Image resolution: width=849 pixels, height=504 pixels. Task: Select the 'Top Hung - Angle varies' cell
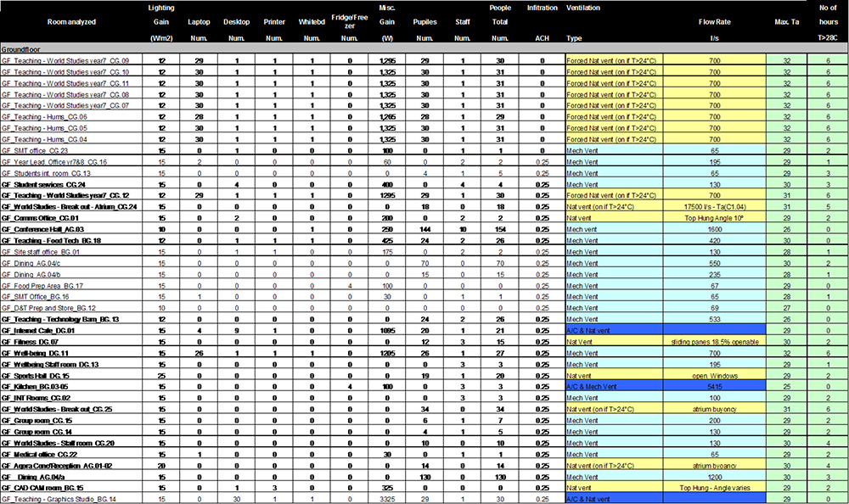(714, 488)
